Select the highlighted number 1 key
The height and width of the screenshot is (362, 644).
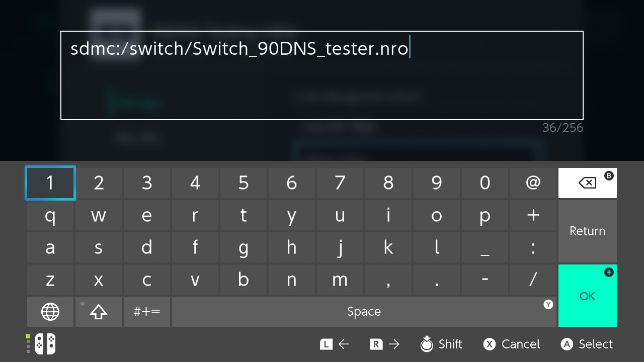pos(50,183)
